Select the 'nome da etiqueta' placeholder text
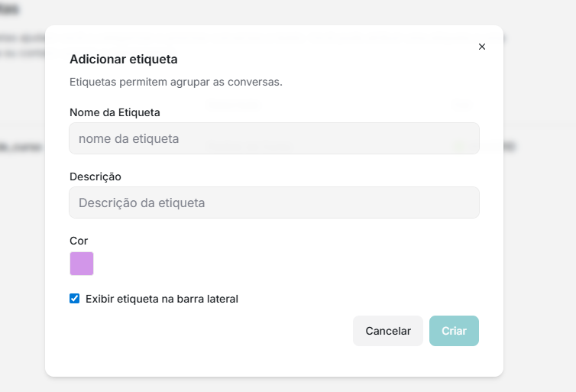Image resolution: width=576 pixels, height=392 pixels. pos(129,139)
